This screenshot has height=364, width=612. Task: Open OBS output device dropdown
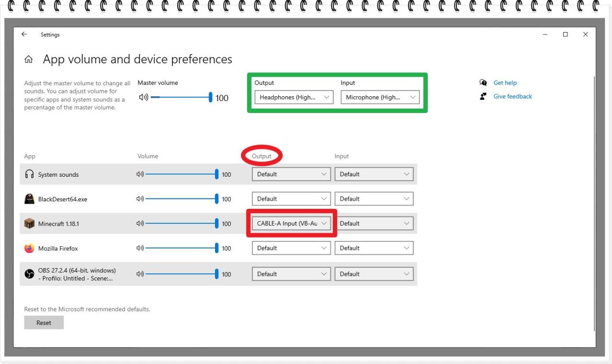pos(291,274)
